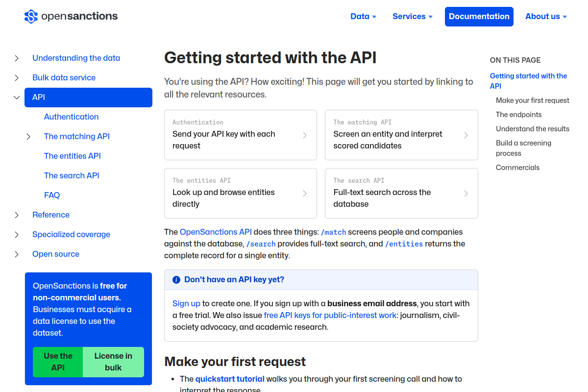This screenshot has height=392, width=588.
Task: Click the License in bulk button
Action: [113, 362]
